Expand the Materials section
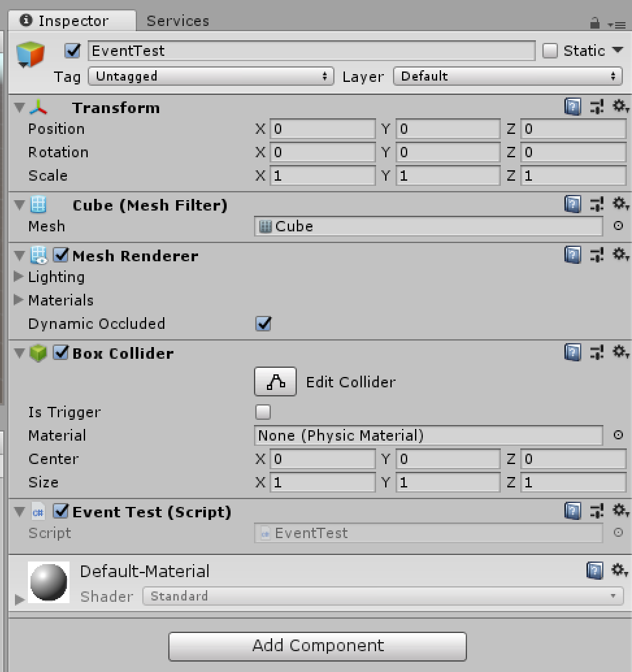Viewport: 632px width, 672px height. pyautogui.click(x=19, y=300)
